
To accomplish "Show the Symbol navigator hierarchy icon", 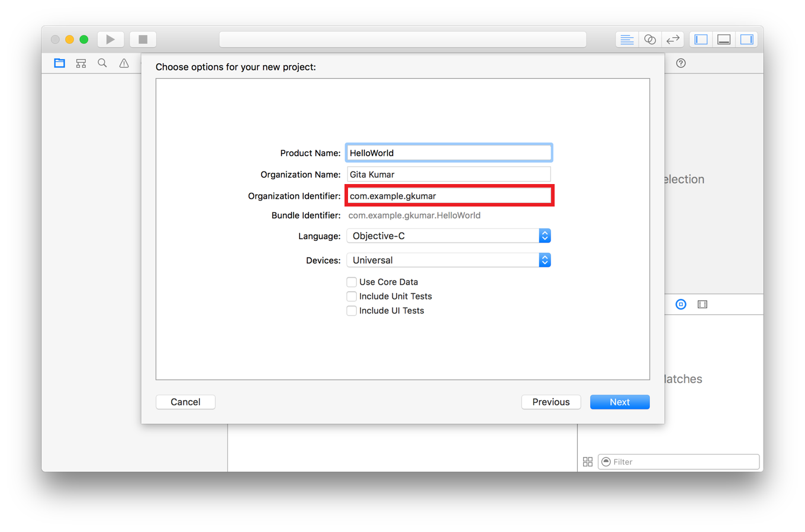I will point(81,63).
